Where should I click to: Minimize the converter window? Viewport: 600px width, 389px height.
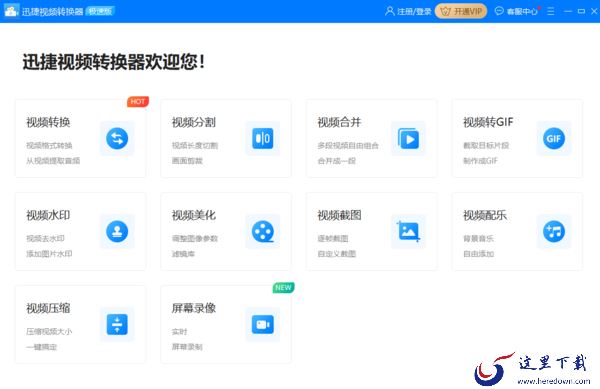click(x=568, y=11)
